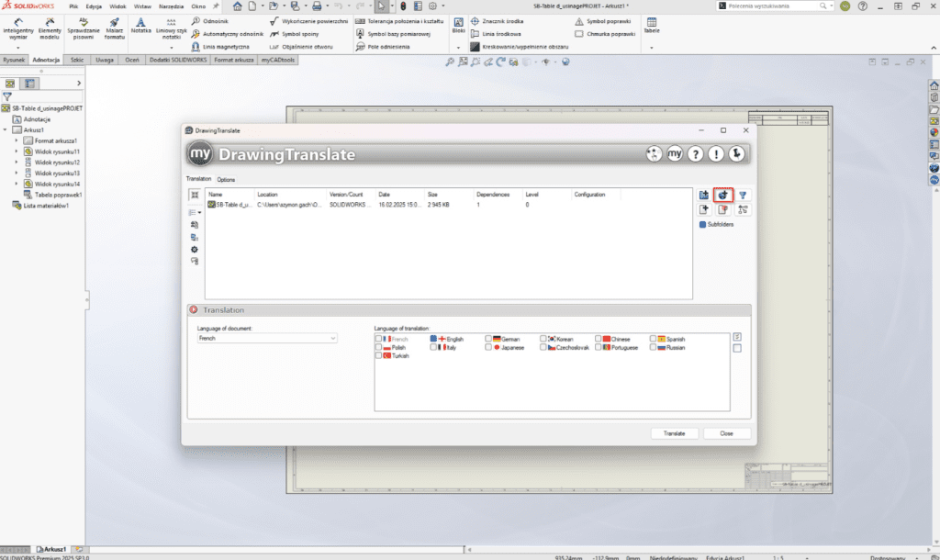Check the Chinese language checkbox
The width and height of the screenshot is (940, 560).
click(x=599, y=339)
